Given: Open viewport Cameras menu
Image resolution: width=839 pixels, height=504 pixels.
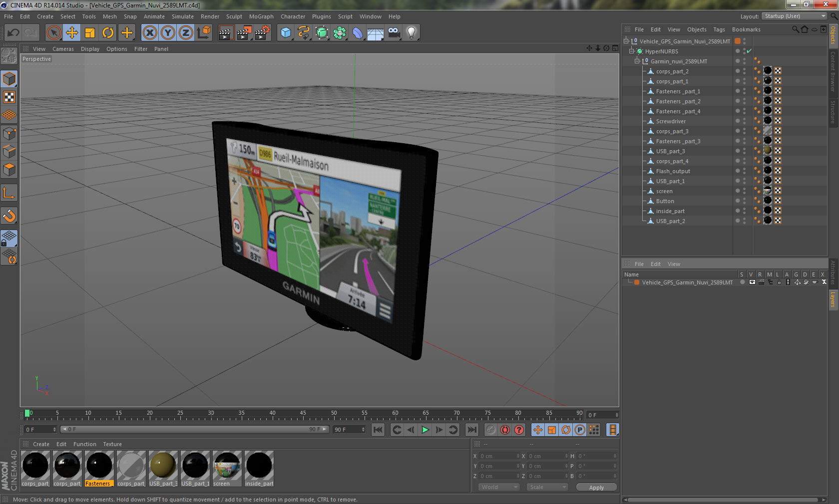Looking at the screenshot, I should click(x=63, y=49).
